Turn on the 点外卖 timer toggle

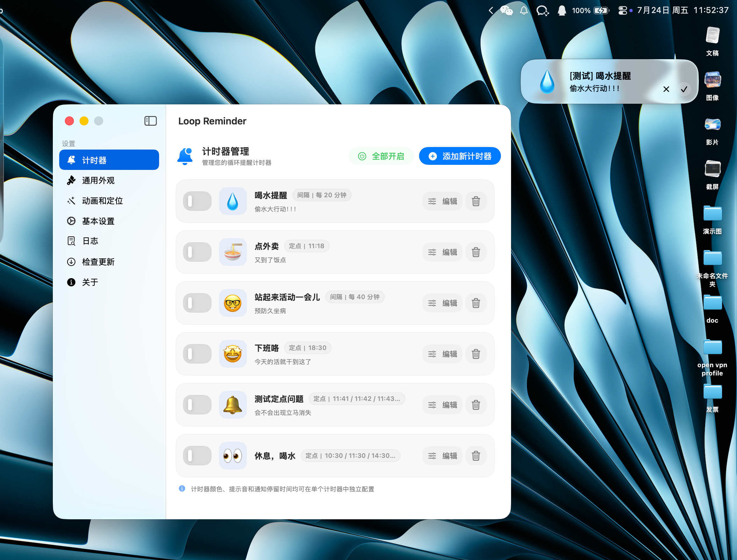(x=197, y=252)
